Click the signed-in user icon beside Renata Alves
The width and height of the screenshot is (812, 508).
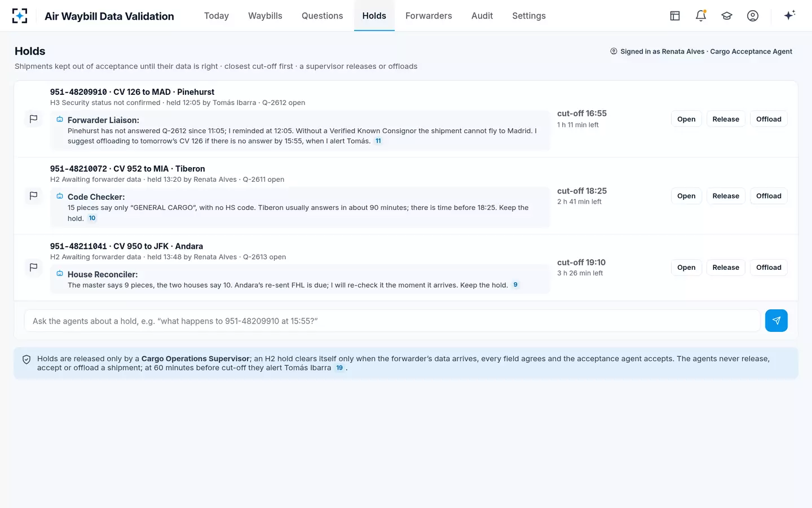pos(614,51)
